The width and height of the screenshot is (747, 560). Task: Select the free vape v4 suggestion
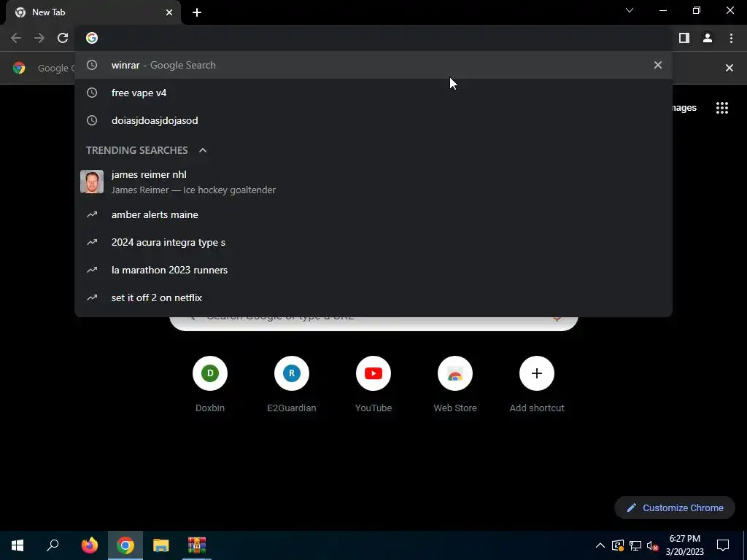point(373,93)
